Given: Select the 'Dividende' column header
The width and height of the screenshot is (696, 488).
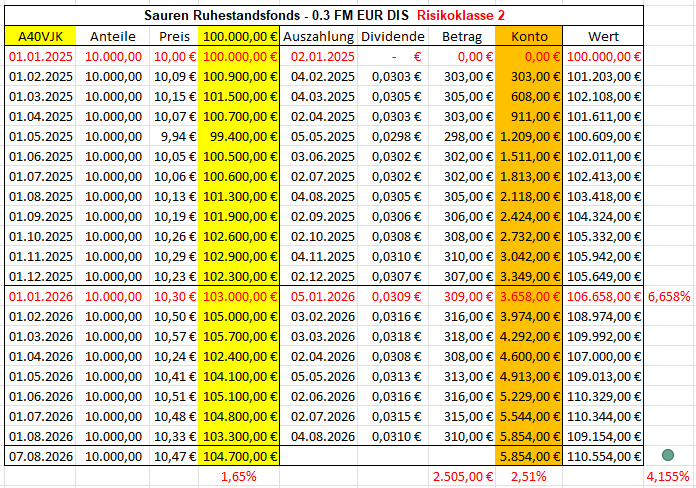Looking at the screenshot, I should [393, 36].
